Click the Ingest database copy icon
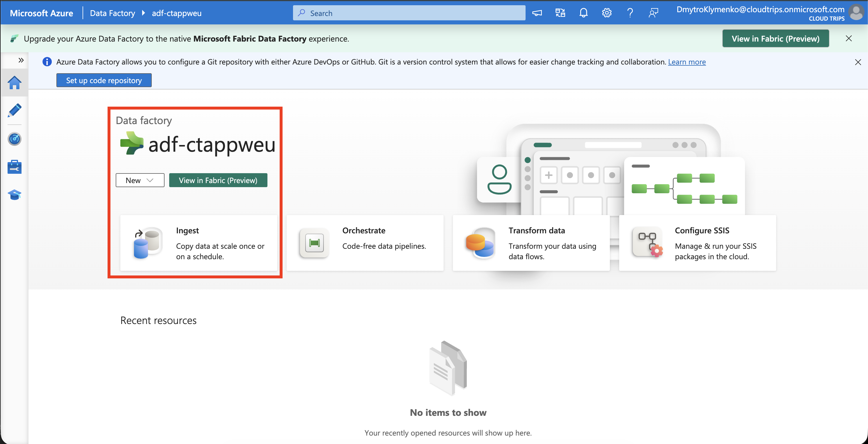Image resolution: width=868 pixels, height=444 pixels. (x=148, y=243)
